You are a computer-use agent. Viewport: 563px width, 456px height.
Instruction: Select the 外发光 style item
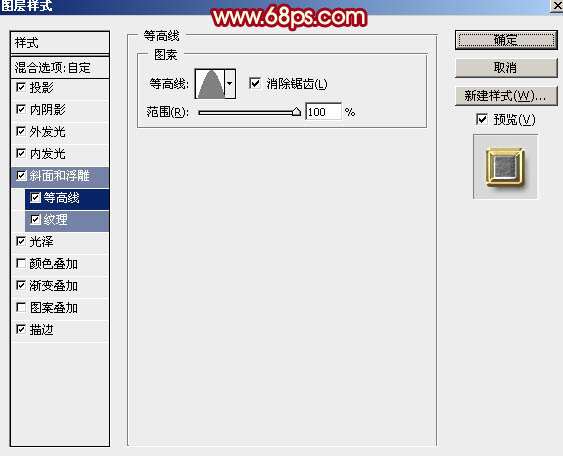(60, 132)
